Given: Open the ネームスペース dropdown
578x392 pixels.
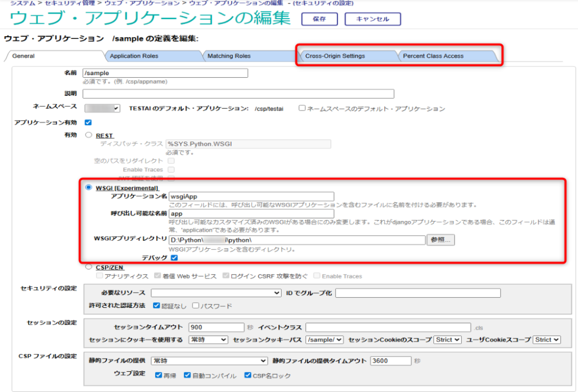Looking at the screenshot, I should click(x=102, y=108).
